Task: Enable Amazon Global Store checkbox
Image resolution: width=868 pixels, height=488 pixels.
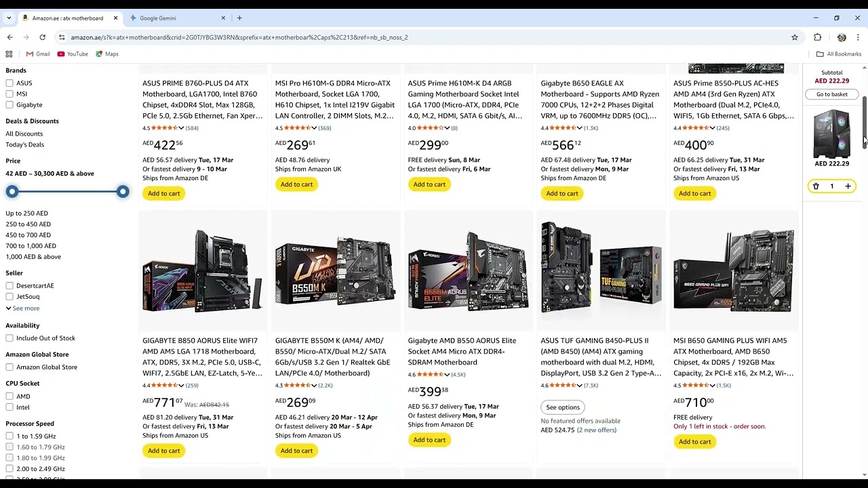Action: click(9, 367)
